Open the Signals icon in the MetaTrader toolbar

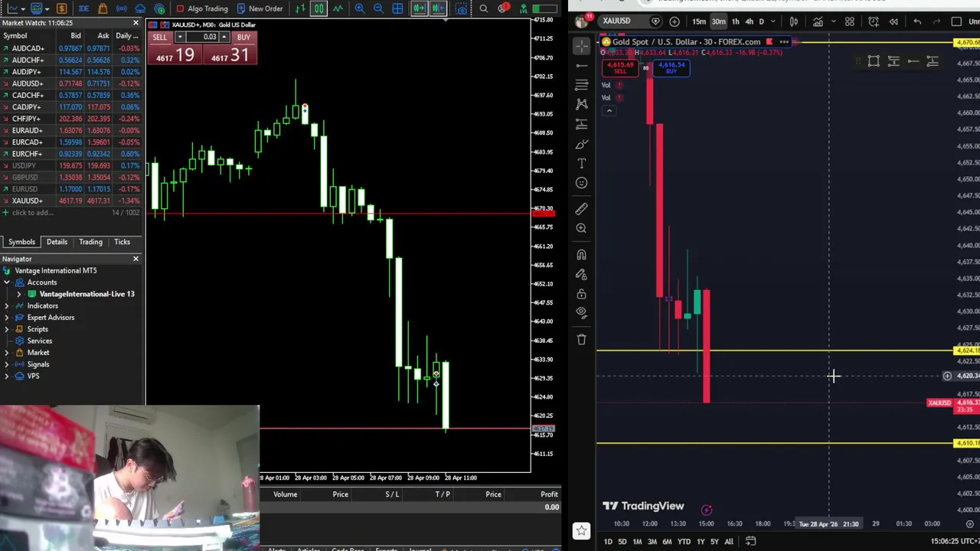[x=121, y=8]
